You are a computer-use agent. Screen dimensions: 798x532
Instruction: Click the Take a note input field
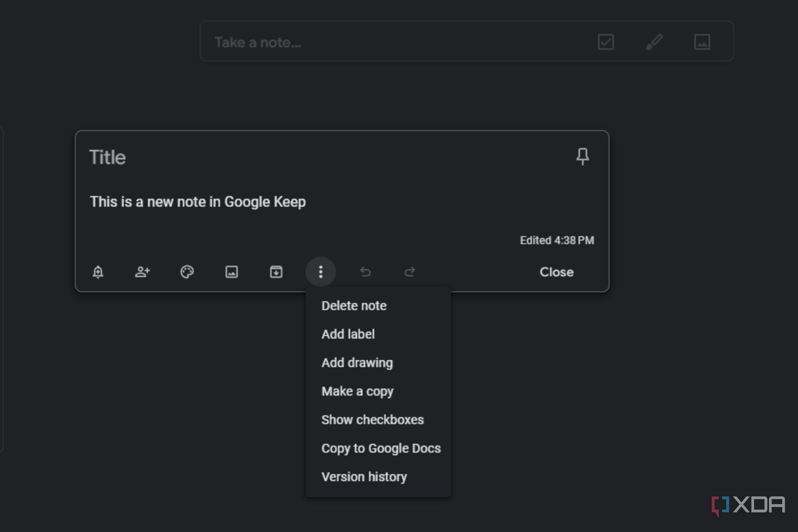pyautogui.click(x=342, y=42)
